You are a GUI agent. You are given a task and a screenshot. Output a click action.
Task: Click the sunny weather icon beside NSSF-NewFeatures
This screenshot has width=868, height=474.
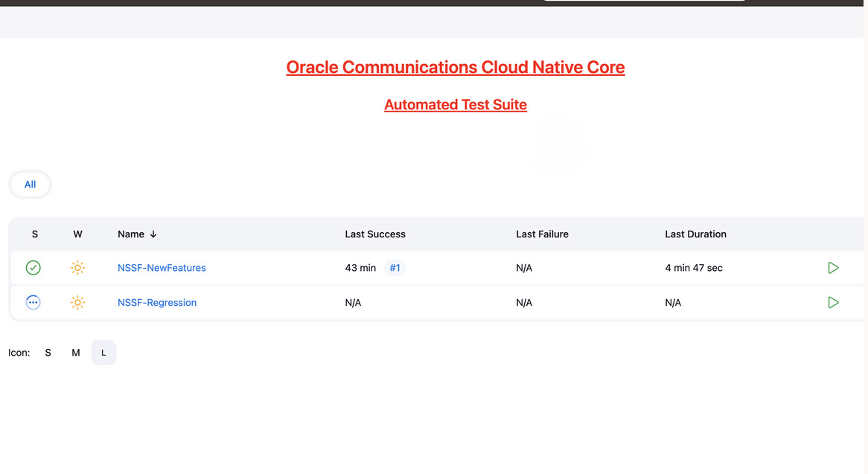(x=77, y=268)
